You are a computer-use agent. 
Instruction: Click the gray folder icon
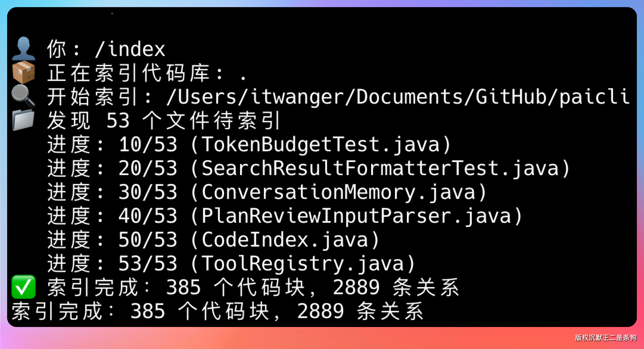[x=24, y=120]
